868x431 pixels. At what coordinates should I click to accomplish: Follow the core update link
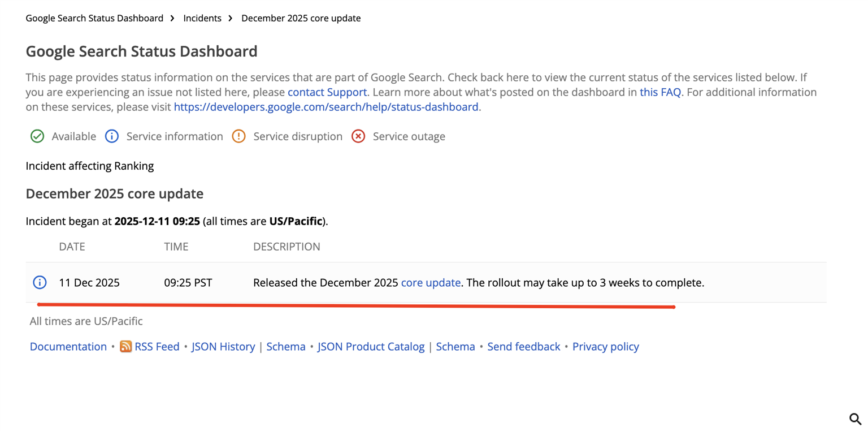[x=431, y=282]
